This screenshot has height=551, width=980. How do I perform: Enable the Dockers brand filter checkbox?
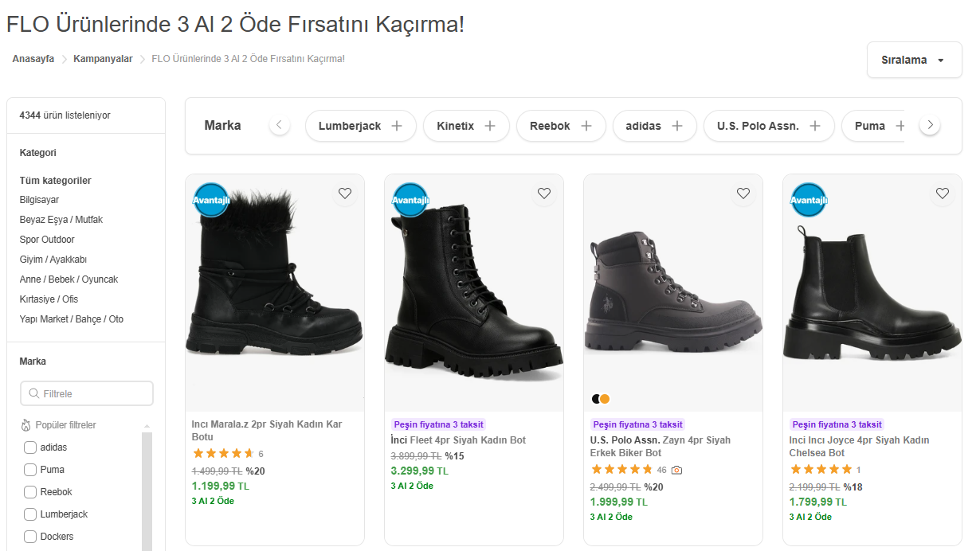(30, 537)
